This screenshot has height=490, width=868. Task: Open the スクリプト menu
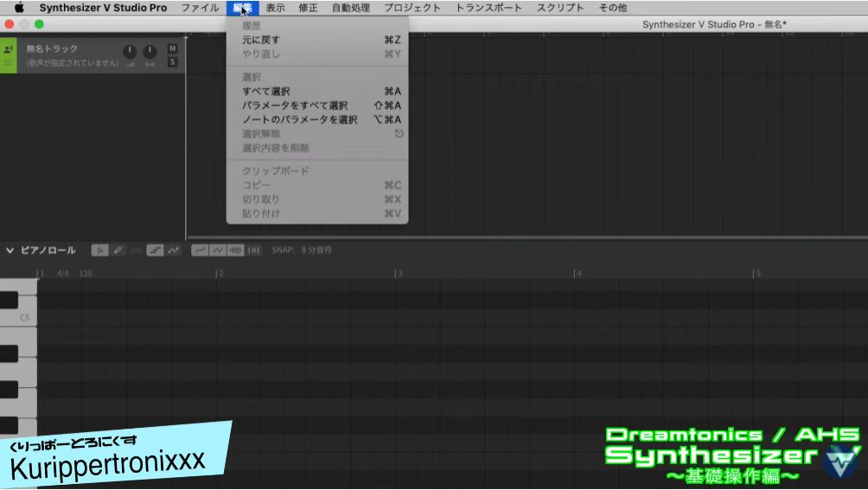point(560,8)
